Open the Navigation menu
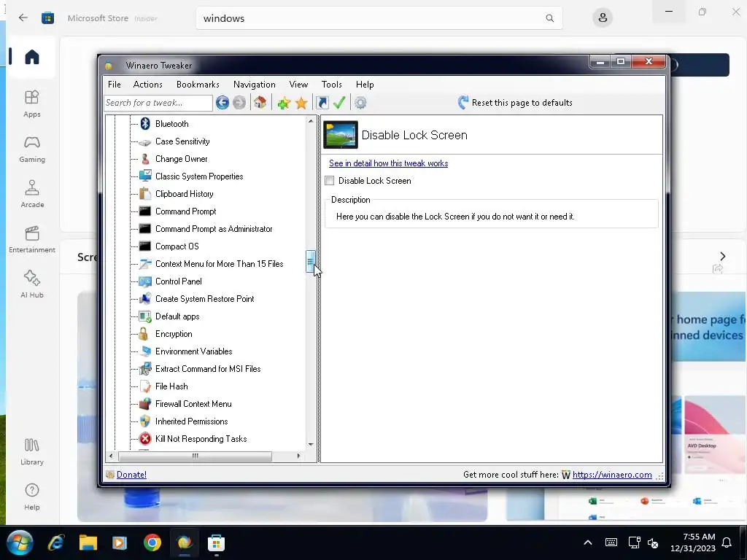The image size is (747, 560). click(x=255, y=85)
